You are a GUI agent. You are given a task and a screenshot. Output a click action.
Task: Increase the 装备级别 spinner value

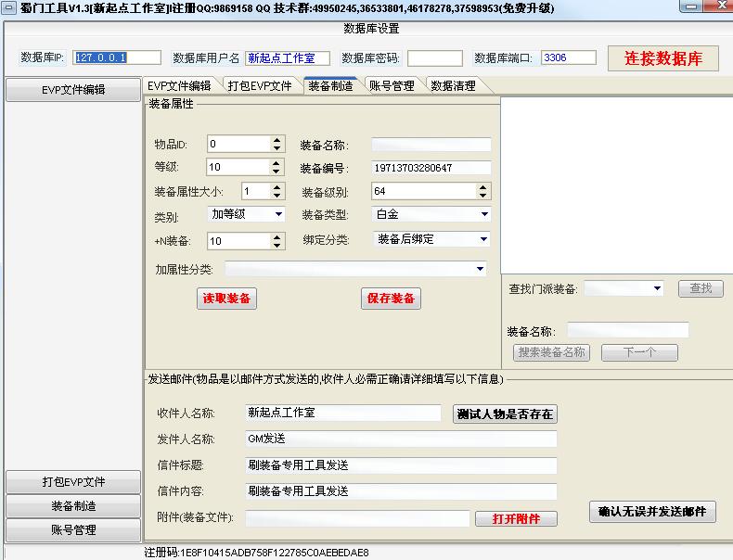[483, 187]
